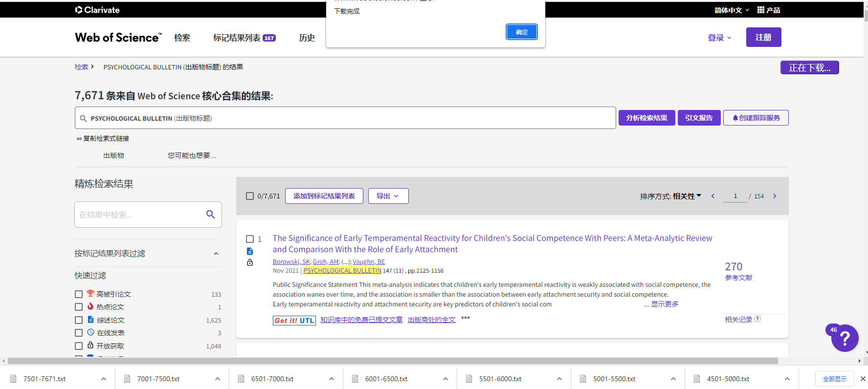Screen dimensions: 868x389
Task: Click the 7001-7500.txt file icon
Action: [x=127, y=379]
